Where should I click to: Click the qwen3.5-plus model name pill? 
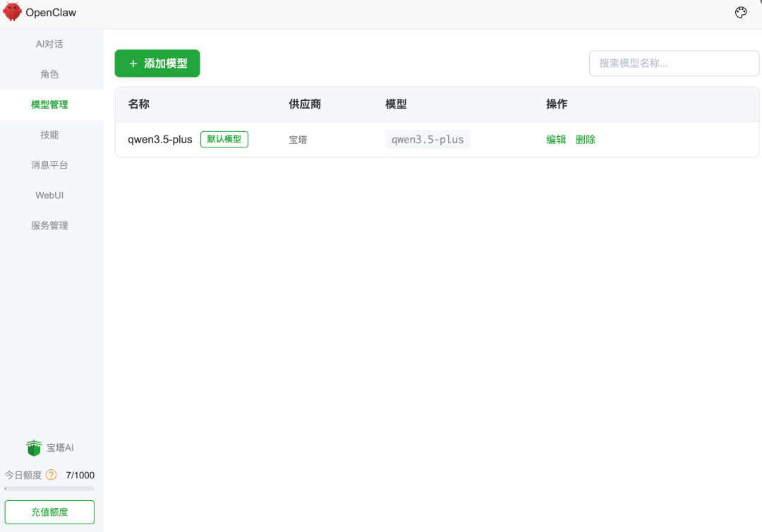pyautogui.click(x=427, y=139)
